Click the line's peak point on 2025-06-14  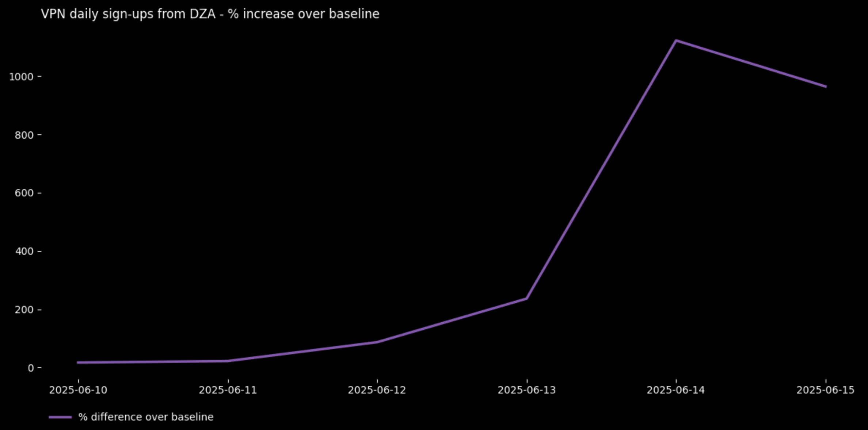[x=676, y=41]
